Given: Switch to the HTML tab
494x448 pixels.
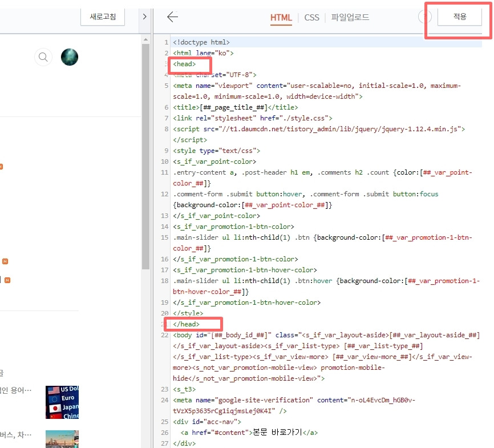Looking at the screenshot, I should [281, 17].
